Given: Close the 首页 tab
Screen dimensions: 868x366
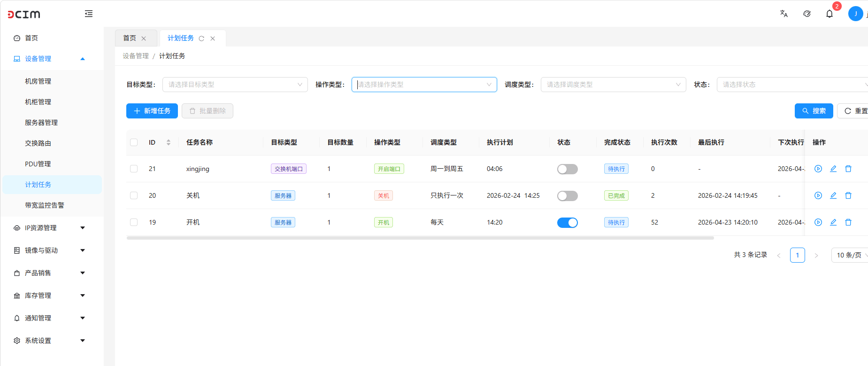Looking at the screenshot, I should point(144,39).
